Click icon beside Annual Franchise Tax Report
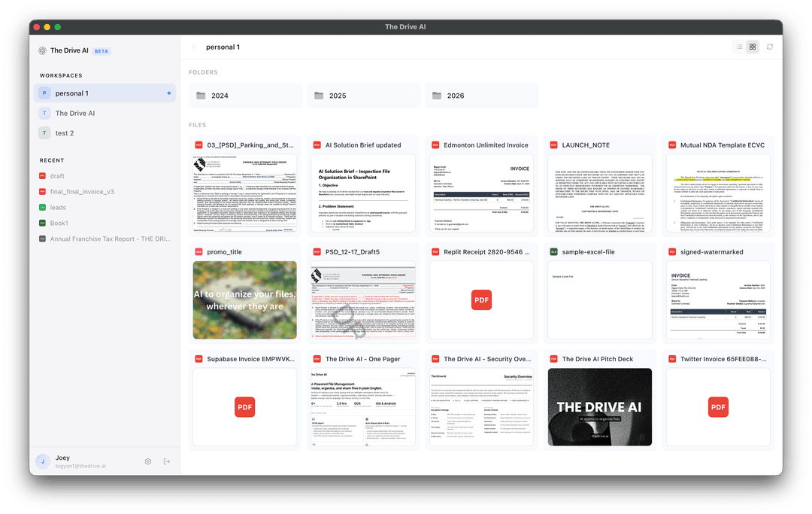 [x=42, y=239]
